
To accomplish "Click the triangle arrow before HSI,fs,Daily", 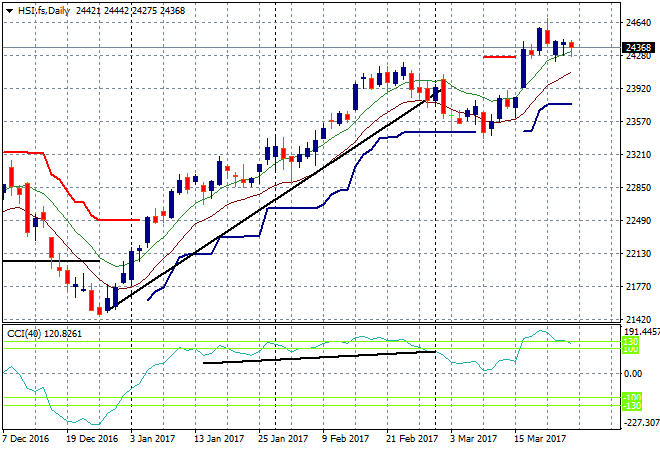I will point(10,11).
